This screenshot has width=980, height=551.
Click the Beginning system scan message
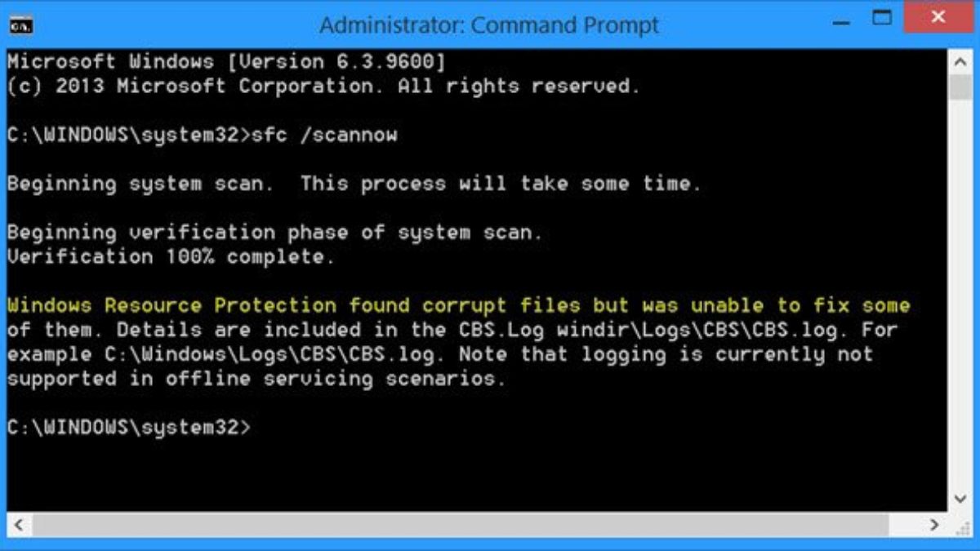pyautogui.click(x=354, y=184)
